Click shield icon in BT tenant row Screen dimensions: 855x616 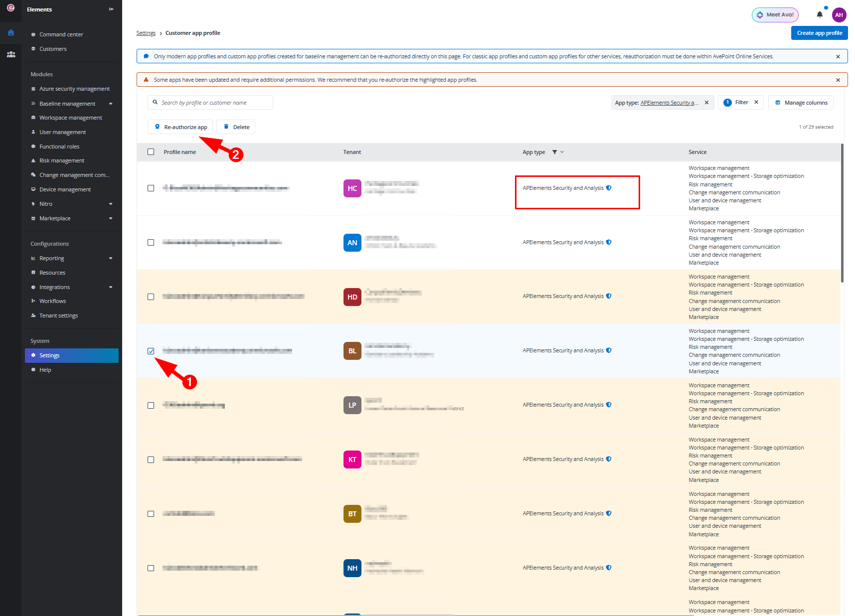pyautogui.click(x=609, y=513)
